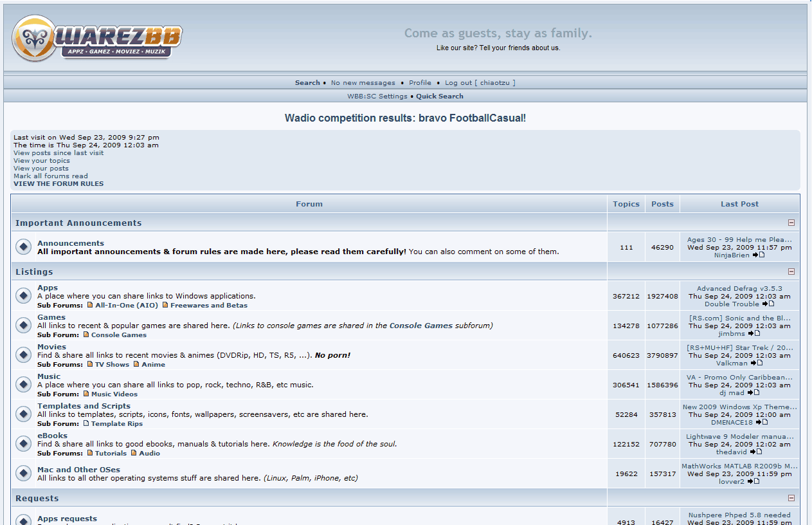This screenshot has height=525, width=812.
Task: Open VIEW THE FORUM RULES link
Action: click(x=59, y=183)
